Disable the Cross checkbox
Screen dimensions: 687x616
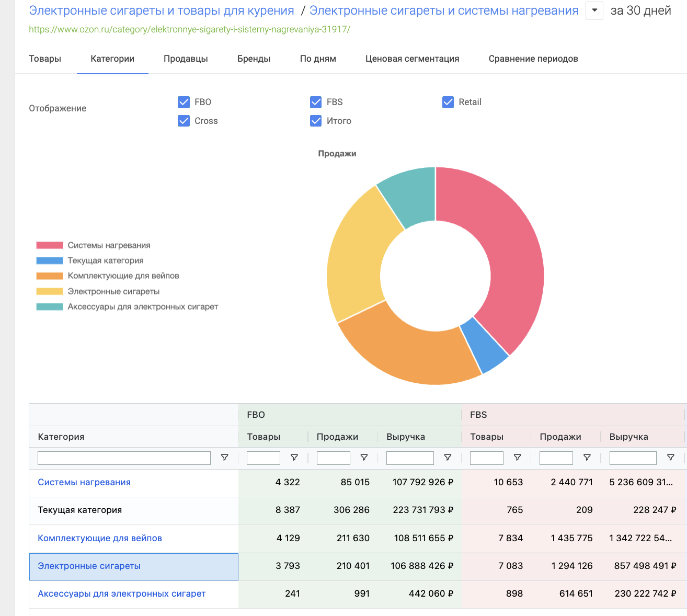(x=184, y=121)
